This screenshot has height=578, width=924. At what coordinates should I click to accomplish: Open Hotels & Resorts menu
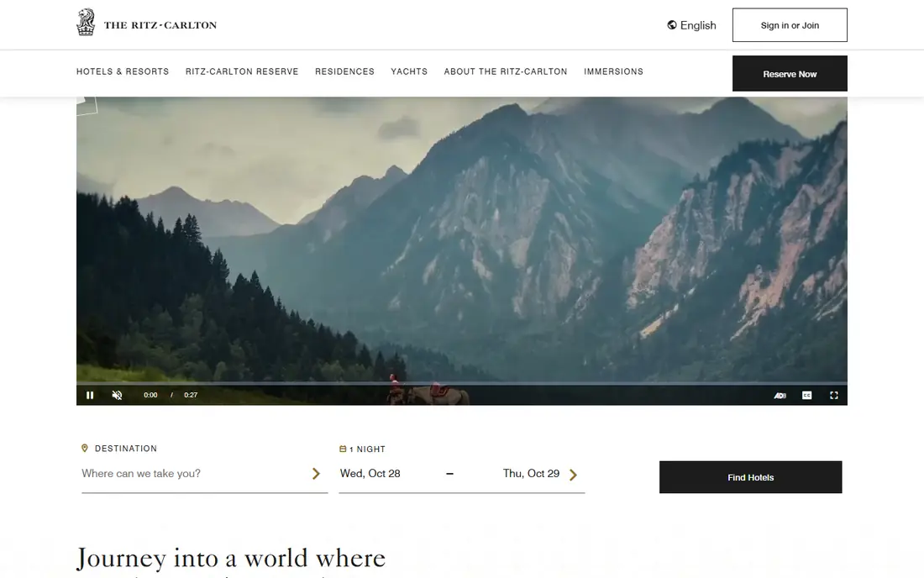coord(123,71)
